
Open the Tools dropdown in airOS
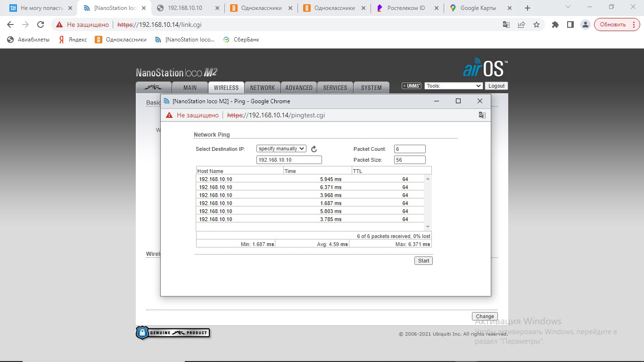(454, 86)
